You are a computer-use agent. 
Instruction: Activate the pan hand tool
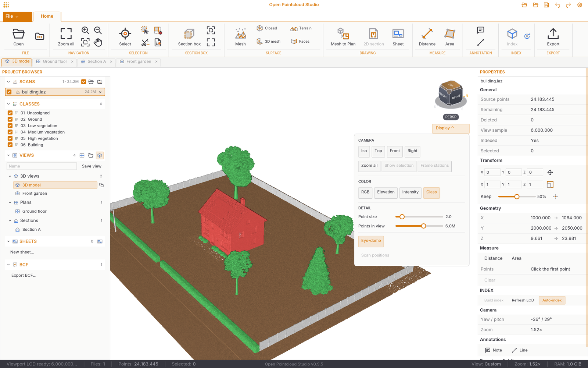[x=98, y=42]
